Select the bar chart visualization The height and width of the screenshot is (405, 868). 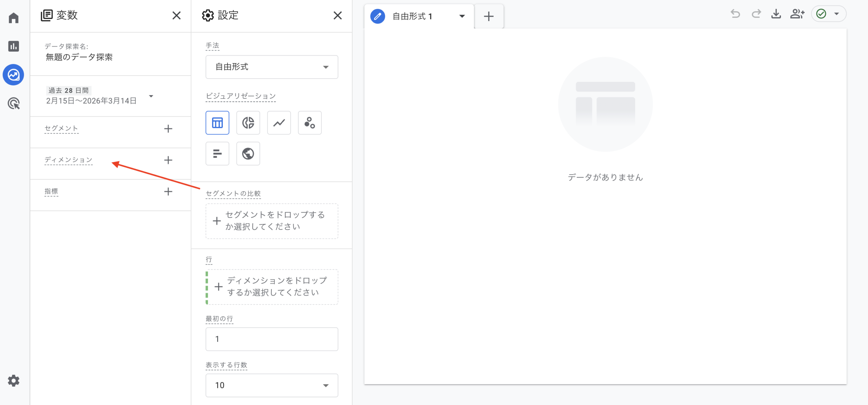point(217,154)
